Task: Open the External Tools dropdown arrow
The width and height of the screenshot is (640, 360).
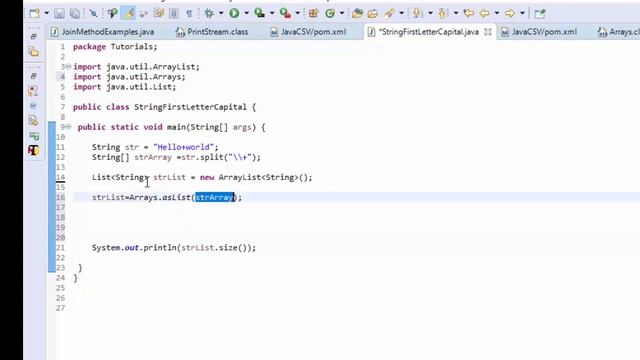Action: click(298, 13)
